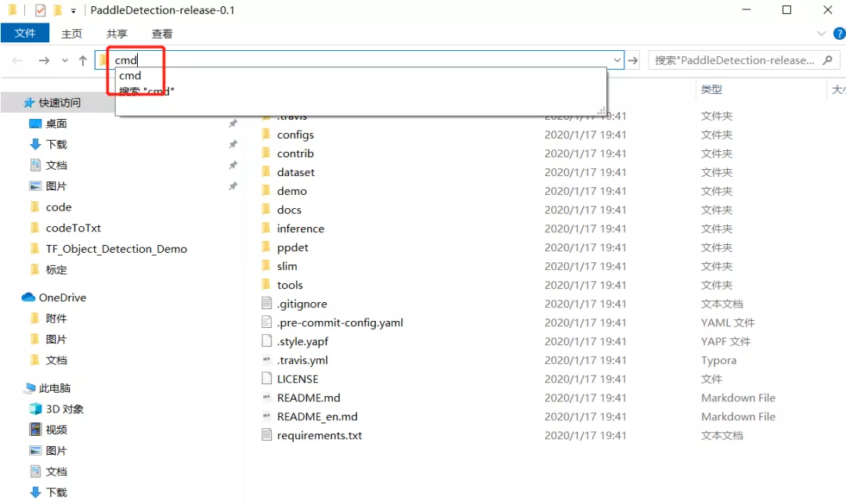Select 快速访问 in the navigation pane
This screenshot has width=846, height=504.
point(60,103)
